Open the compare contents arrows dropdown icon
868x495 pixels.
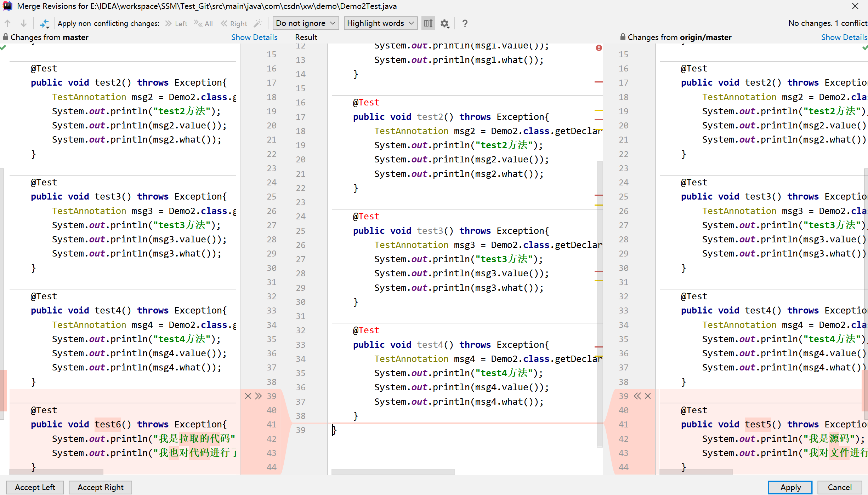point(44,23)
